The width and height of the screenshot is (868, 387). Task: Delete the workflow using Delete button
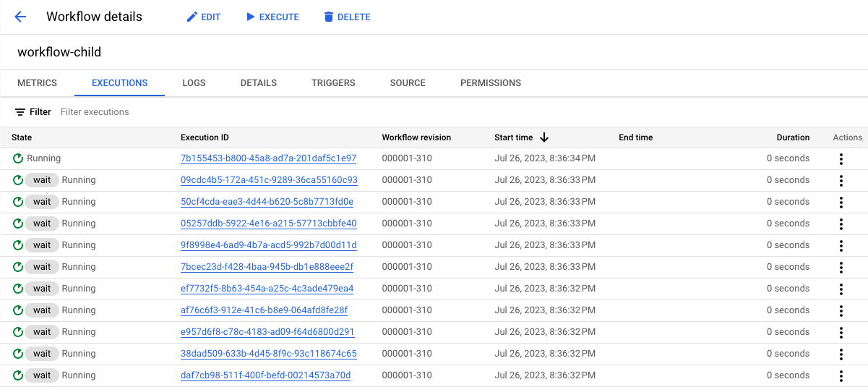(347, 17)
